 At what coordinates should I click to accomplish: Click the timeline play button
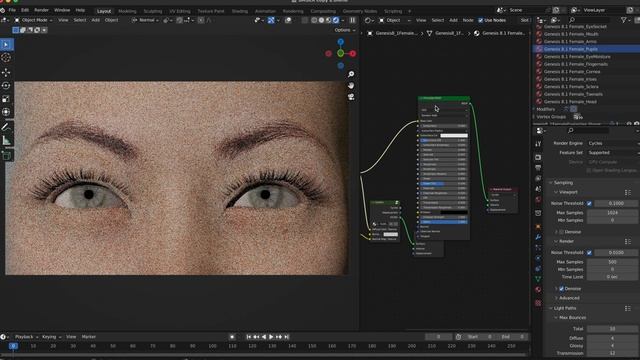point(271,337)
